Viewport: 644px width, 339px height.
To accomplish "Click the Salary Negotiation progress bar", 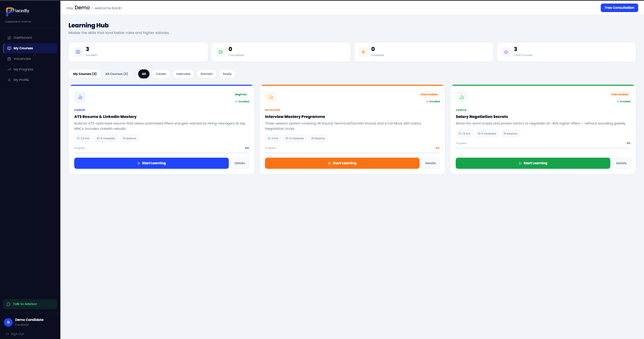I will tap(543, 148).
